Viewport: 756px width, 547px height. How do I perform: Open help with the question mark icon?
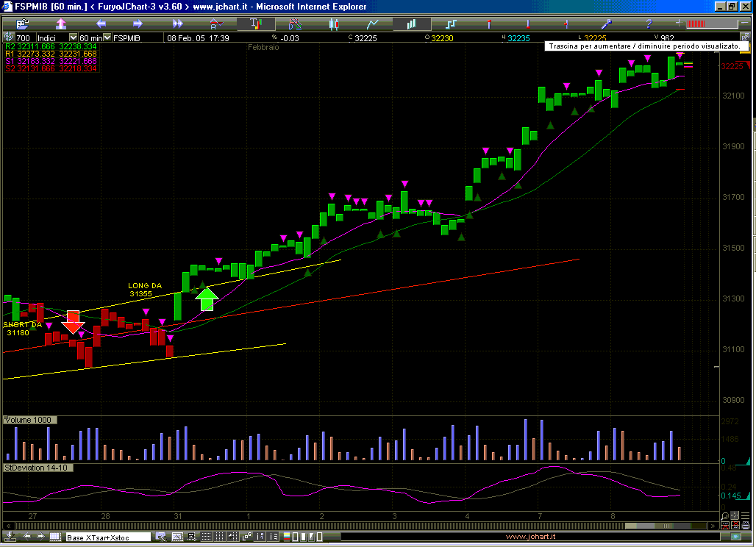tap(648, 24)
